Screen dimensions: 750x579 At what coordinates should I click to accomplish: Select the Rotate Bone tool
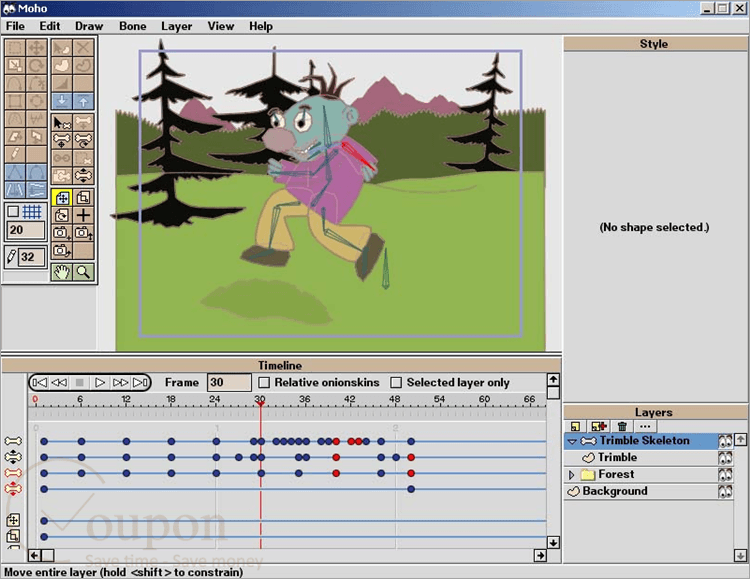coord(83,140)
